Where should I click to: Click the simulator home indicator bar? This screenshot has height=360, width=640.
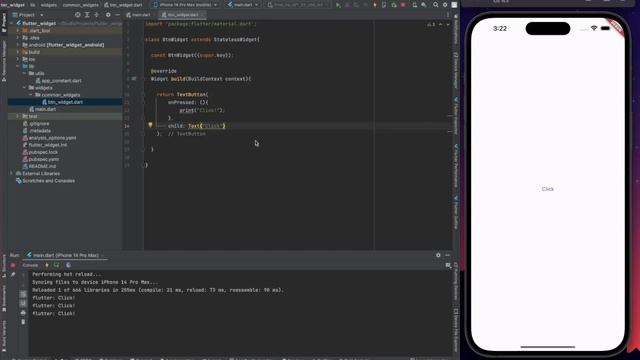coord(547,347)
